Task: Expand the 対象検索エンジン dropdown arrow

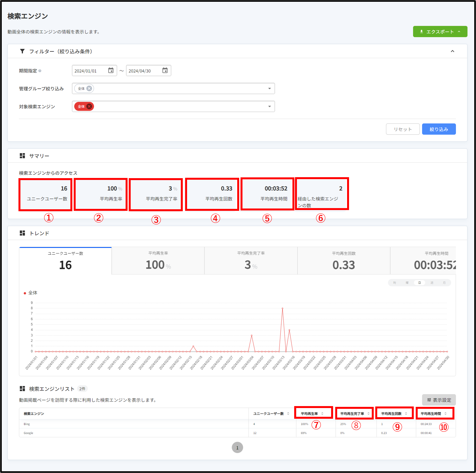Action: pos(269,106)
